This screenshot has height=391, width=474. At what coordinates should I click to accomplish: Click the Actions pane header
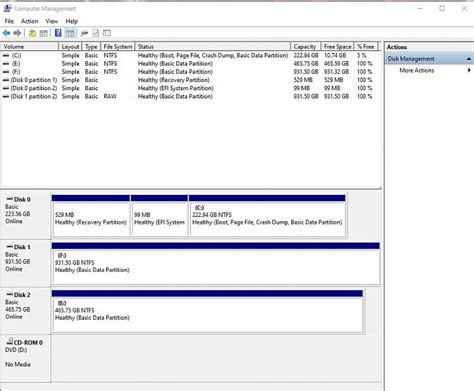429,47
